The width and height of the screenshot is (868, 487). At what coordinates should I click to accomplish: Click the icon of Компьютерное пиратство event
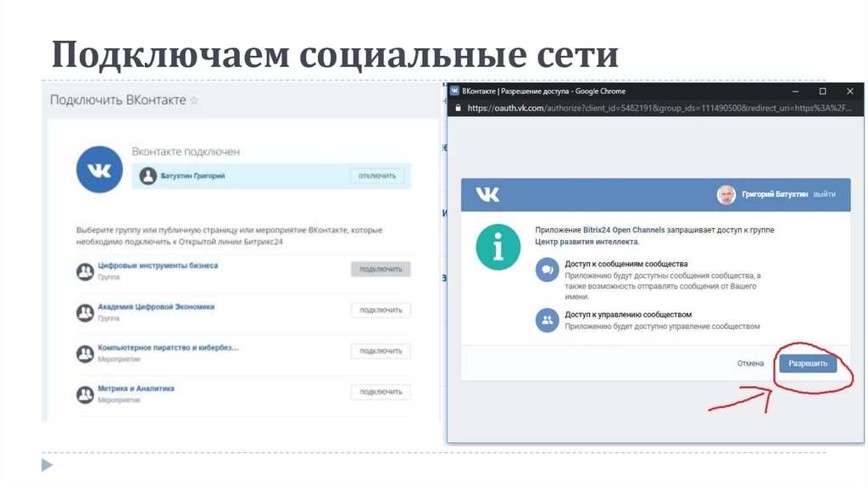(x=85, y=354)
